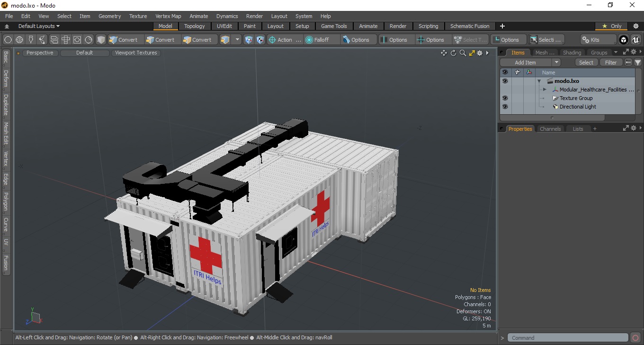Switch to the UVEdit layout tab
The image size is (644, 345).
click(224, 26)
